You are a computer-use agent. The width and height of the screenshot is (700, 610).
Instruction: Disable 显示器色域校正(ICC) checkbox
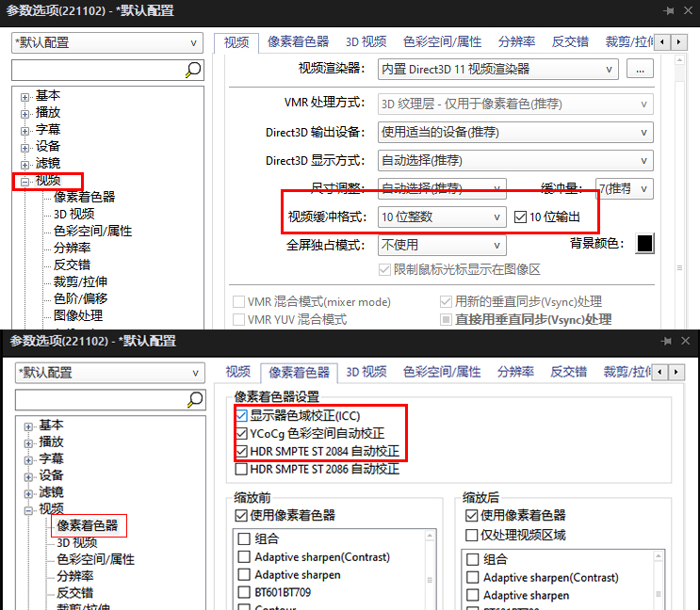[x=241, y=415]
